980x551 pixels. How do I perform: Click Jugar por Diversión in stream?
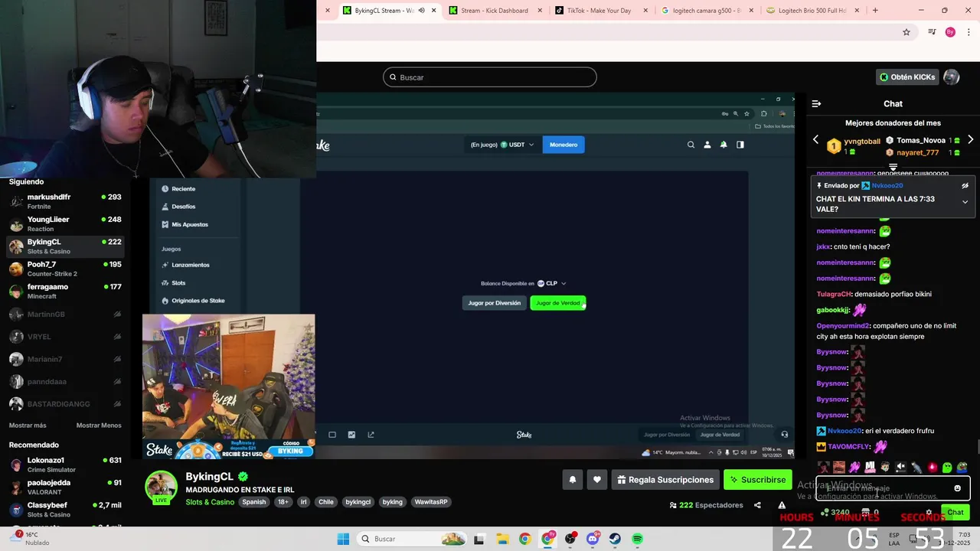pyautogui.click(x=495, y=303)
